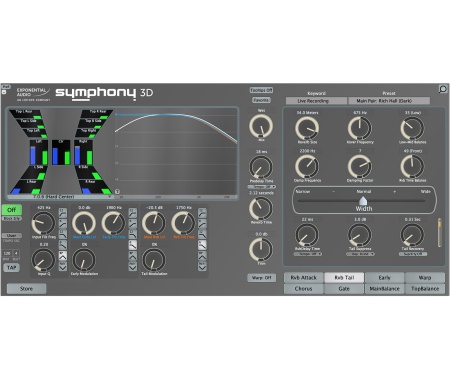
Task: Click the Reverb Size knob
Action: pyautogui.click(x=307, y=128)
